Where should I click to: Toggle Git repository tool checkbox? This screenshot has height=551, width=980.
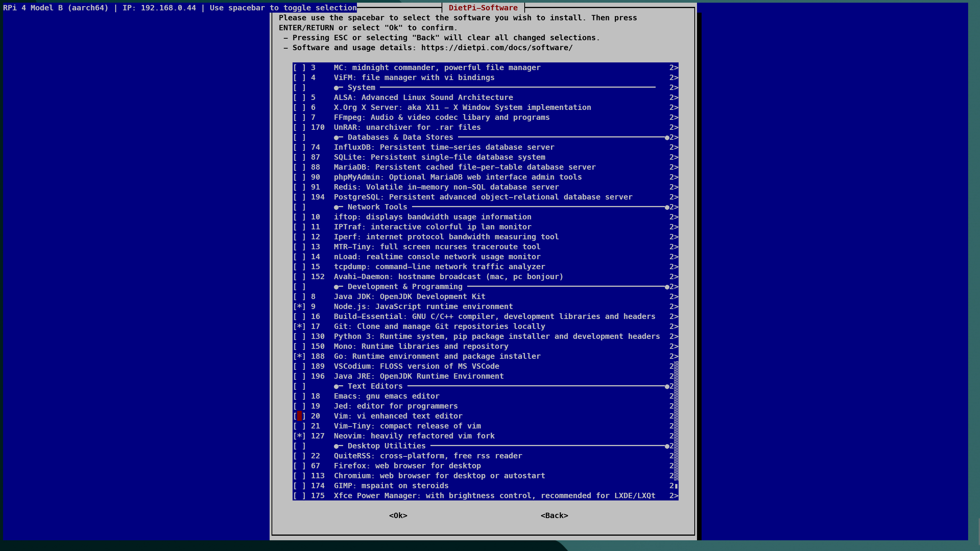[299, 327]
